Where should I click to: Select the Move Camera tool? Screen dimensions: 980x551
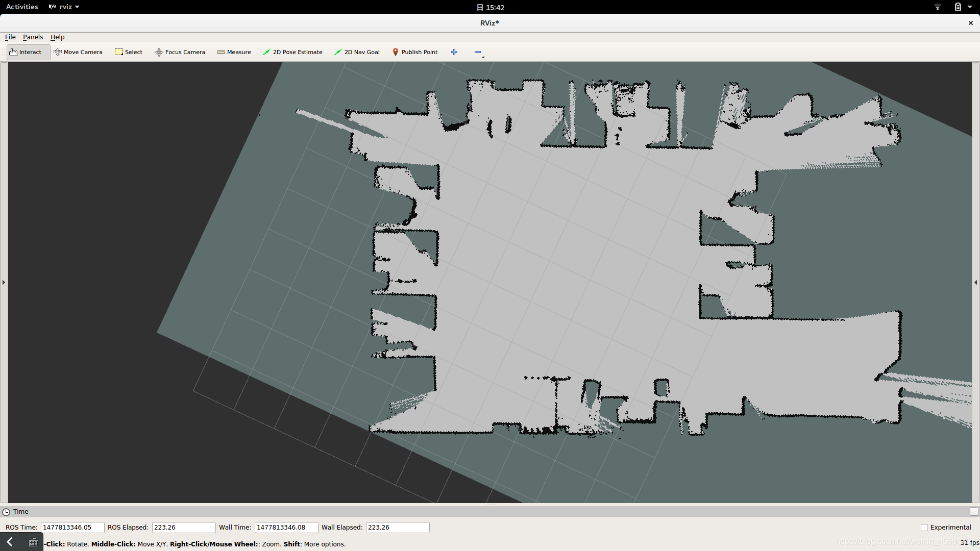tap(78, 52)
